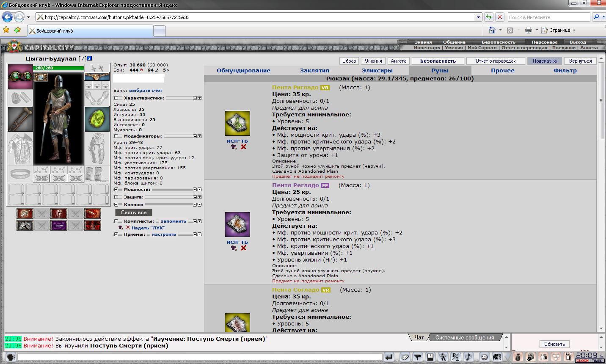Click the money bag info icon
Screen dimensions: 606x364
pos(517,357)
